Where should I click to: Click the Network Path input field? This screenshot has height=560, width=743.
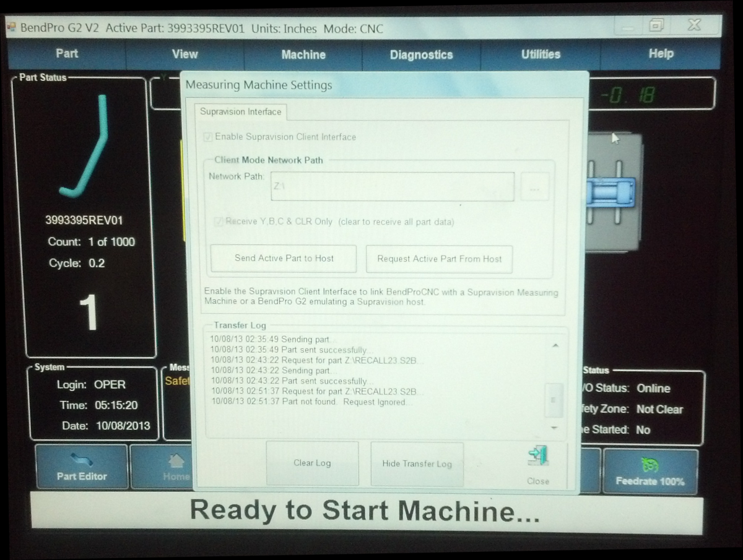(x=392, y=186)
